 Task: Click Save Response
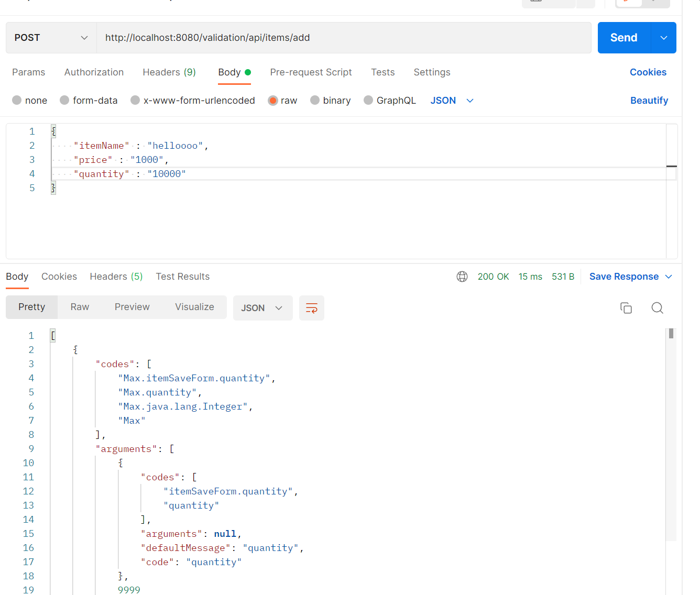[624, 277]
